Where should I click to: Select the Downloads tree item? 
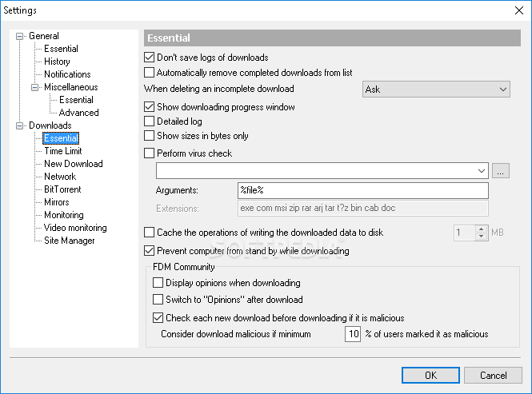[50, 125]
